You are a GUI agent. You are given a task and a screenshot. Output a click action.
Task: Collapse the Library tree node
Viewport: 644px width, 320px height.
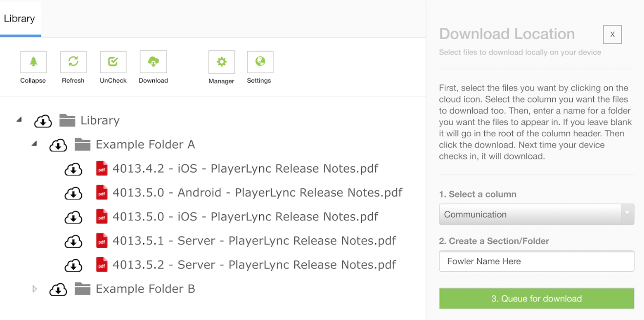(19, 119)
